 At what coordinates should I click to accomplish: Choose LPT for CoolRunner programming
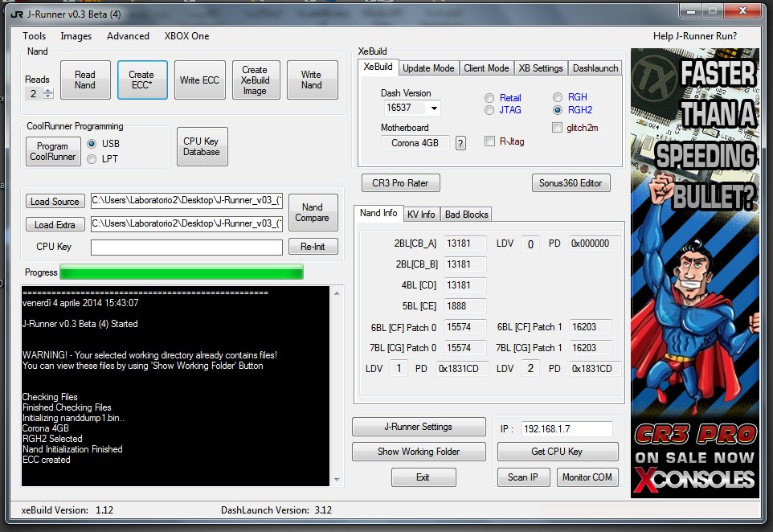coord(92,159)
